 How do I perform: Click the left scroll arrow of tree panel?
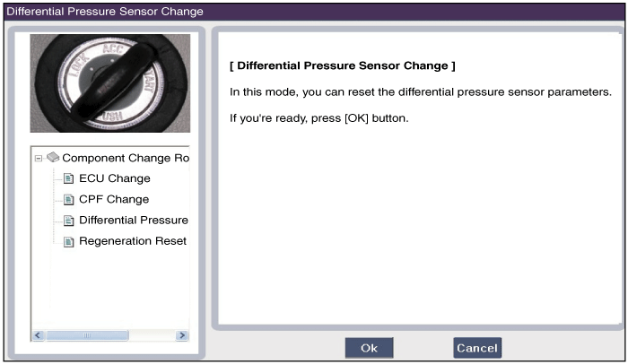[38, 335]
